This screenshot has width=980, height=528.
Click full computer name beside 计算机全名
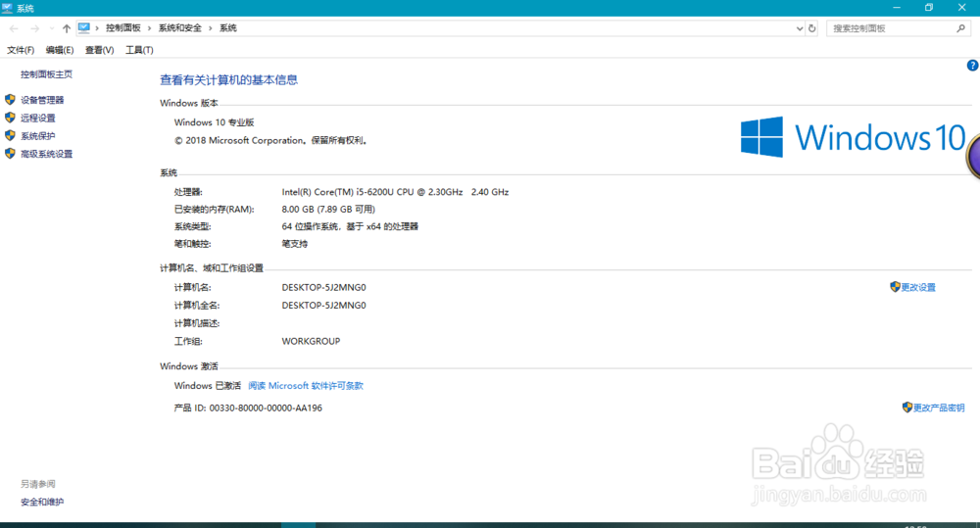tap(323, 306)
